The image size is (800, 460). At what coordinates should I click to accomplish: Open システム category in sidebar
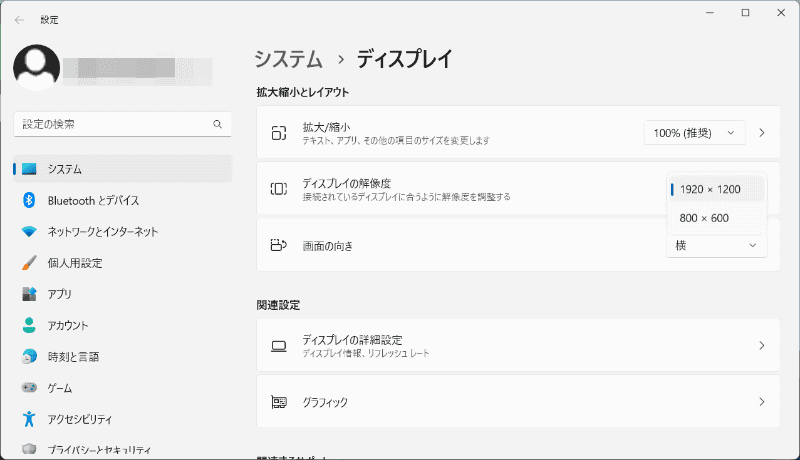point(122,169)
